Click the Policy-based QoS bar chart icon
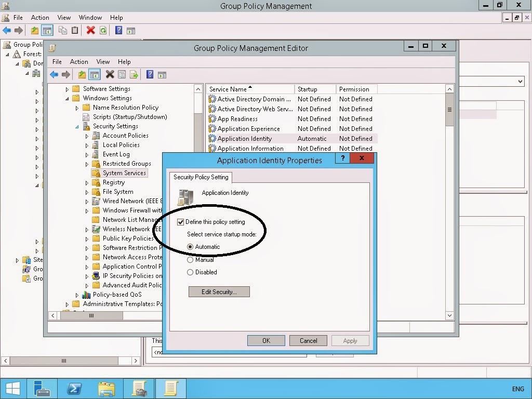 [x=87, y=295]
